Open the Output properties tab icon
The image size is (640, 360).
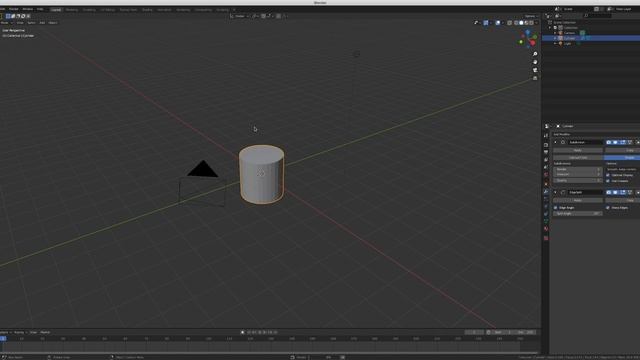[546, 152]
